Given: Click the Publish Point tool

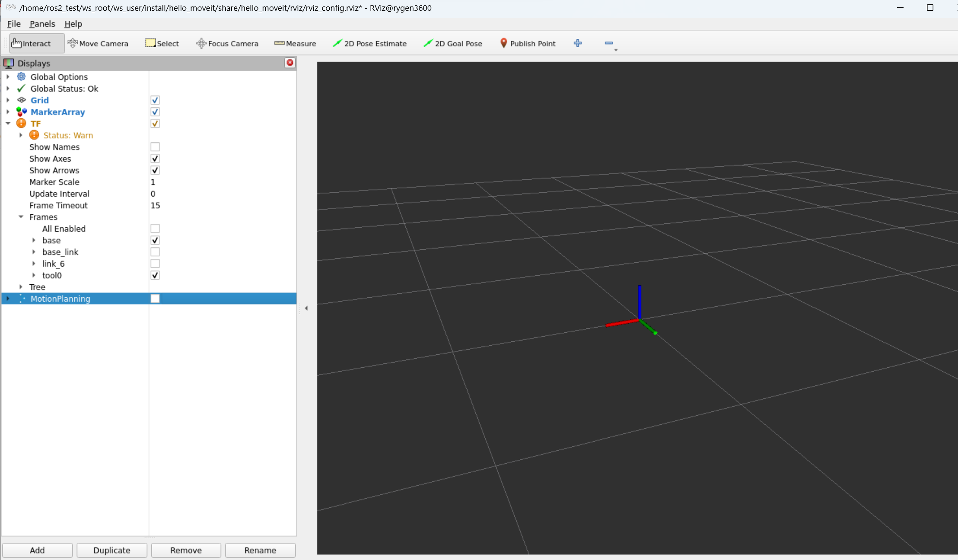Looking at the screenshot, I should click(528, 43).
